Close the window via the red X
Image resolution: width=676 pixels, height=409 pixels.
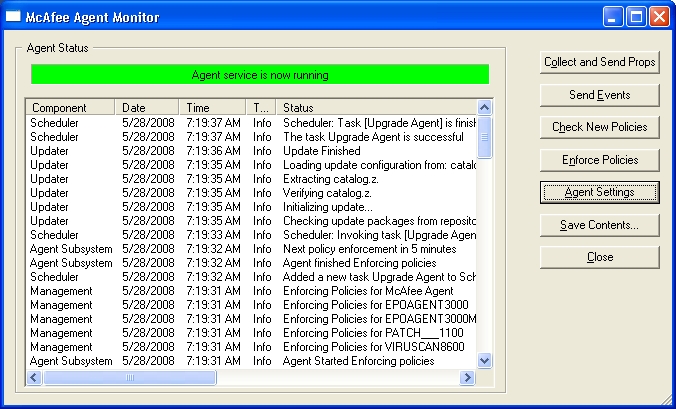[x=659, y=17]
